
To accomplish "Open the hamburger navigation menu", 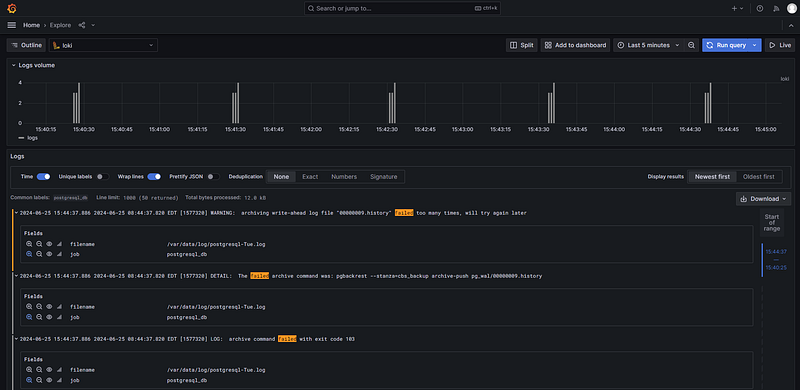I will point(12,25).
